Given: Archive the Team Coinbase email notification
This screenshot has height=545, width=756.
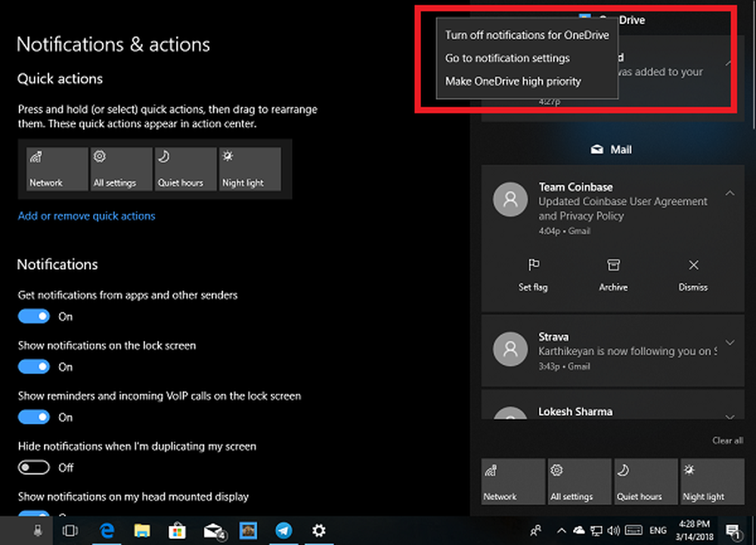Looking at the screenshot, I should [x=613, y=266].
